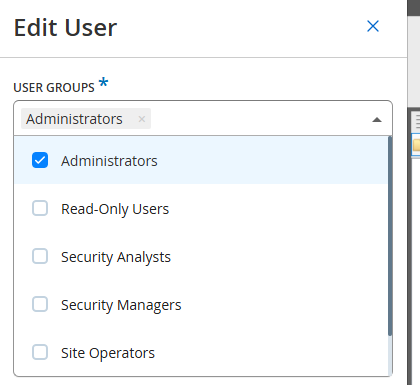Select the Read-Only Users option text
The height and width of the screenshot is (385, 420).
pos(115,209)
